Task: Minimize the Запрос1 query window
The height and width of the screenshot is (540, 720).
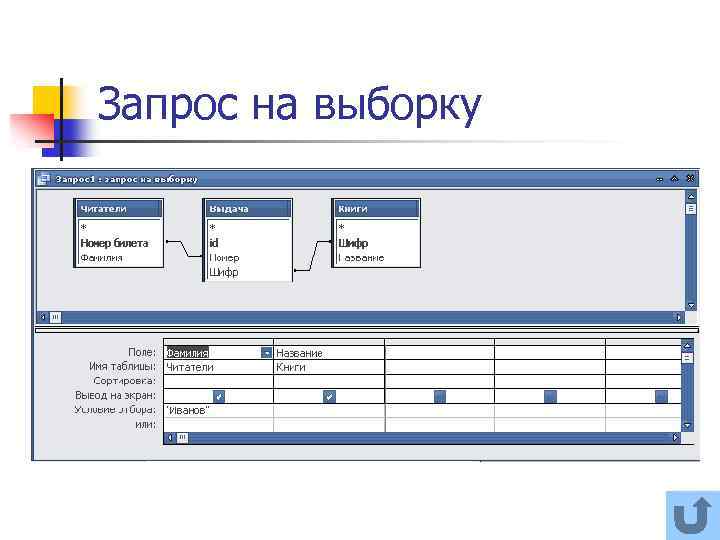Action: click(659, 179)
